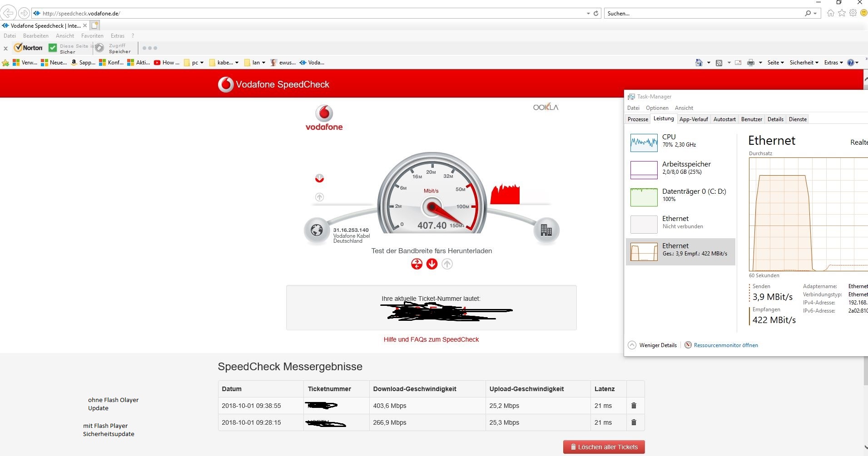Open the Sapp... Amazon bookmark
The width and height of the screenshot is (868, 456).
click(83, 63)
